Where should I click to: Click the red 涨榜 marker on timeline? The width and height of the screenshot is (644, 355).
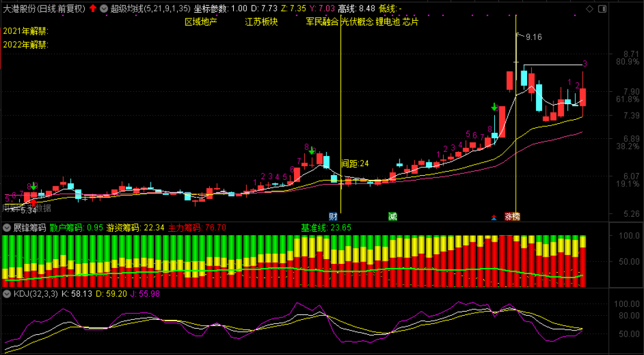pos(512,216)
